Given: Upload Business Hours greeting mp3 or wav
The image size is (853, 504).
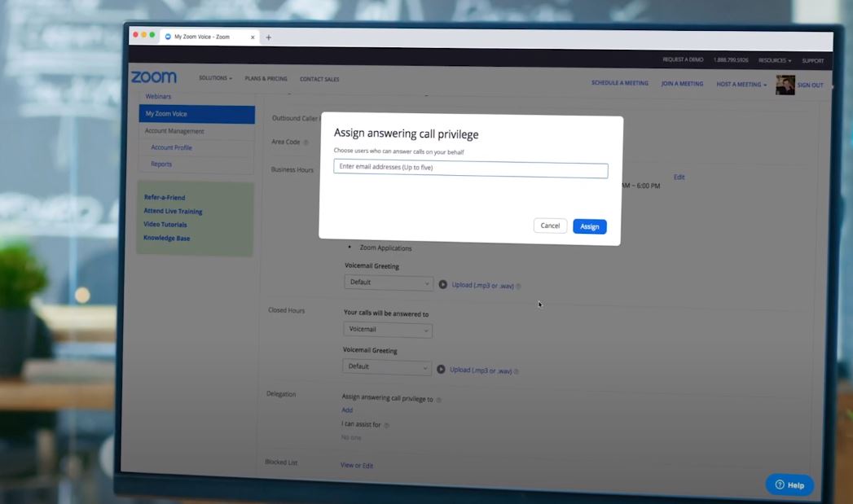Looking at the screenshot, I should [x=482, y=286].
